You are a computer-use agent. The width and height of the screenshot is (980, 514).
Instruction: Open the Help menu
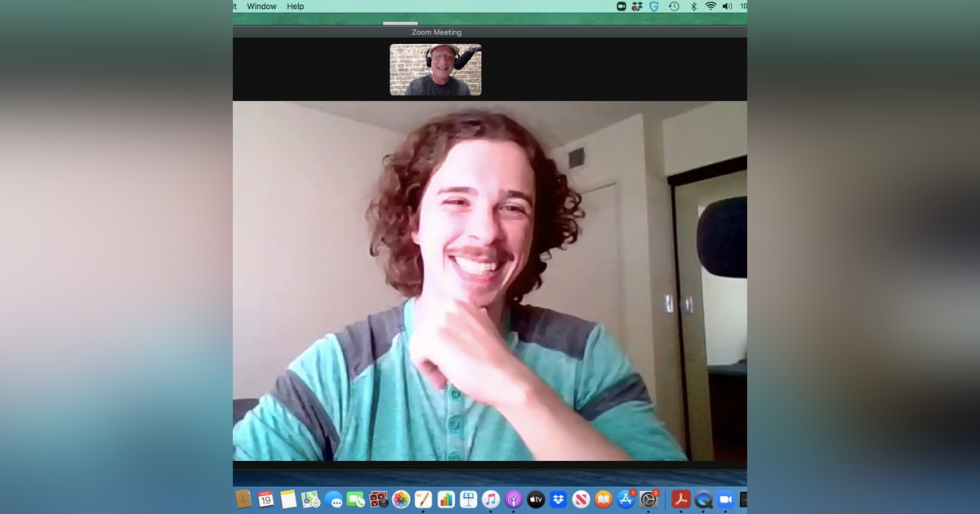click(x=295, y=7)
